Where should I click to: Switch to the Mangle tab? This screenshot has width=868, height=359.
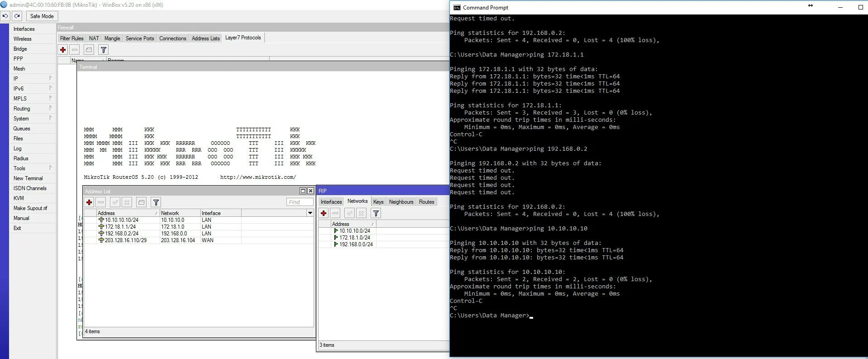112,38
